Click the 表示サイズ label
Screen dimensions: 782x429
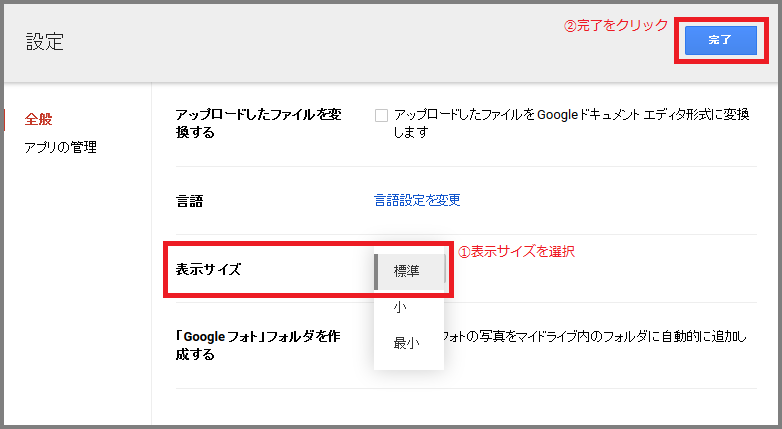[x=208, y=269]
